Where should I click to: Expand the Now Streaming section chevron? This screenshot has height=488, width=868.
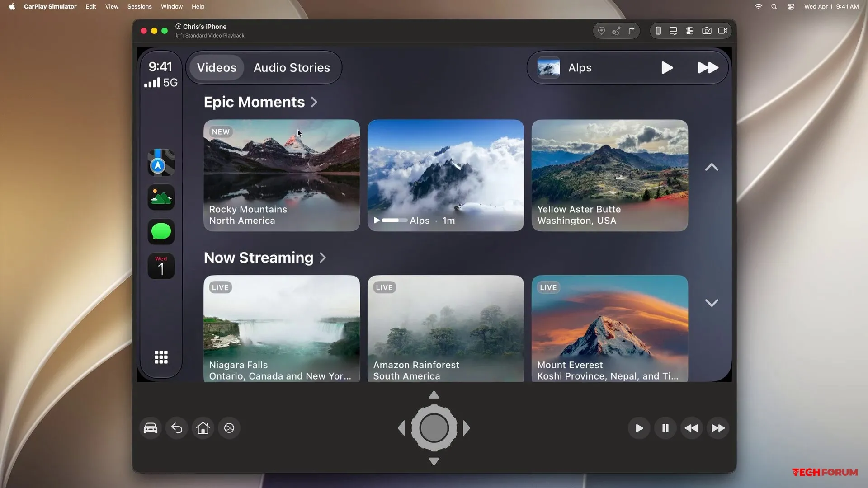(x=323, y=258)
